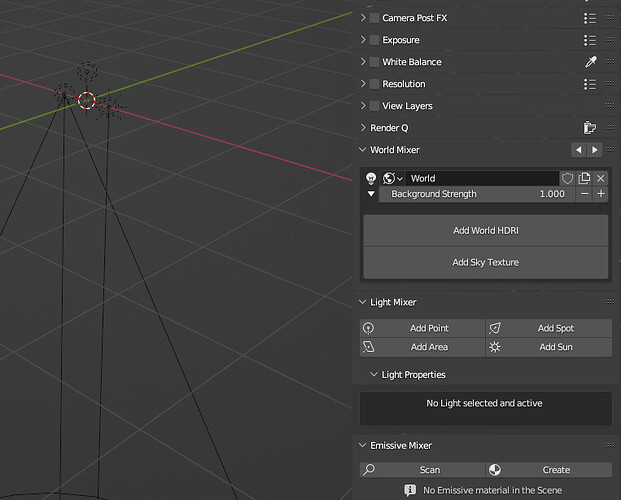The height and width of the screenshot is (500, 621).
Task: Collapse the Light Mixer panel
Action: coord(362,302)
